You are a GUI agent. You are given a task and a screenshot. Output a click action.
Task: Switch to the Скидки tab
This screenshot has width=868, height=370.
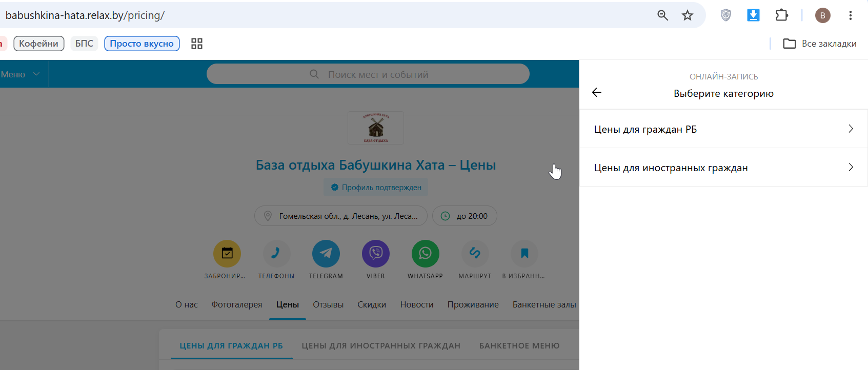(372, 304)
